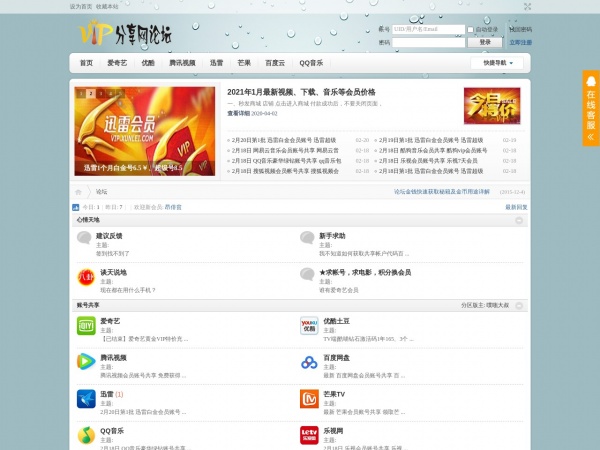Open the 建议反馈 forum title
Image resolution: width=600 pixels, height=450 pixels.
[109, 236]
